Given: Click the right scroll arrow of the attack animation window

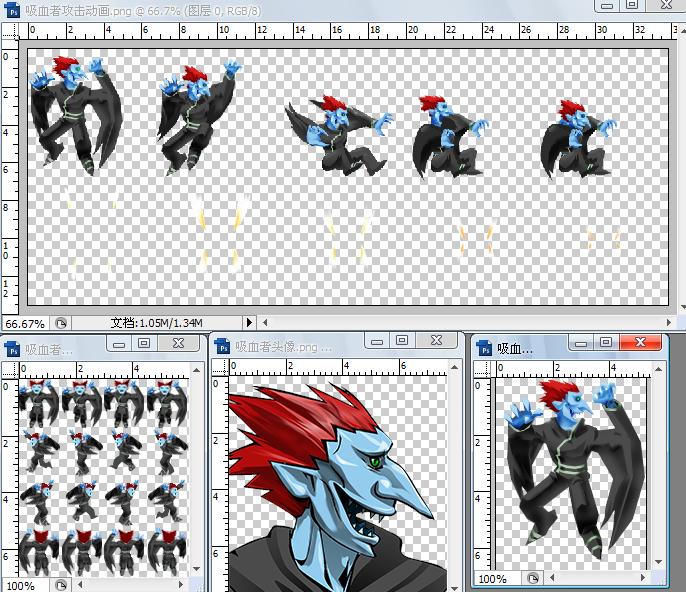Looking at the screenshot, I should (x=668, y=322).
